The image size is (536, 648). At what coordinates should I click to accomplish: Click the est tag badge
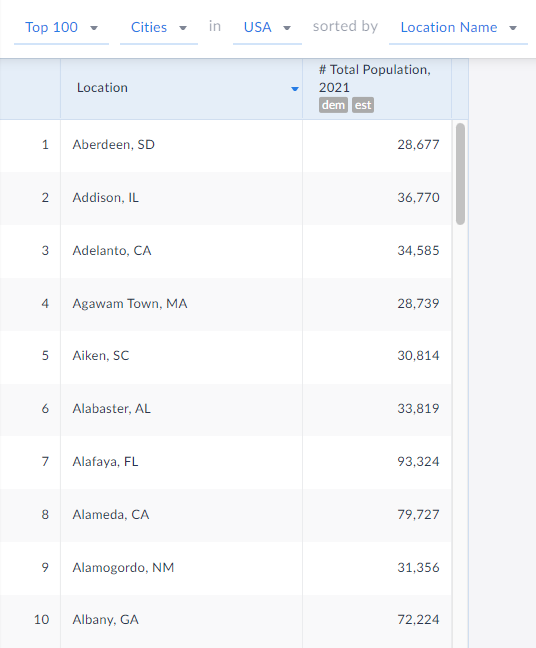363,105
